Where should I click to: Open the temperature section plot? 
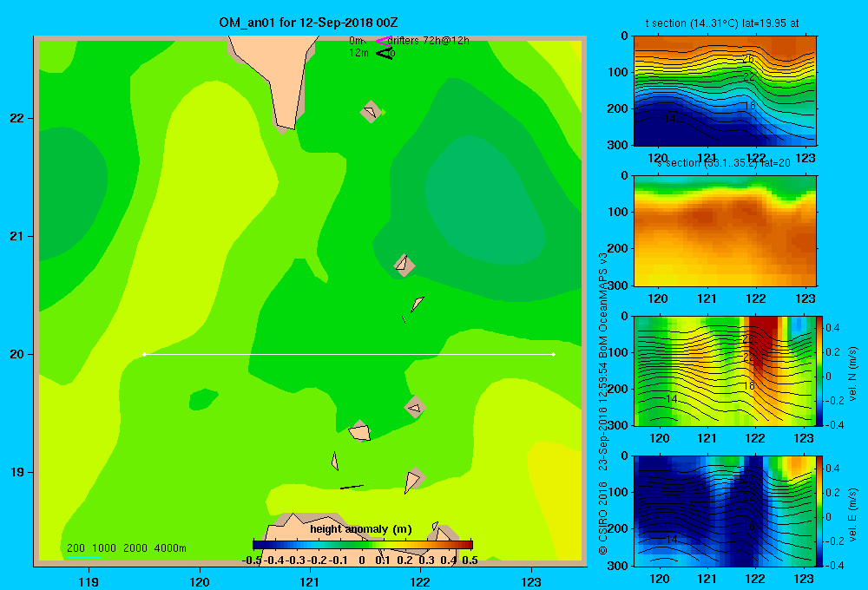[x=725, y=91]
